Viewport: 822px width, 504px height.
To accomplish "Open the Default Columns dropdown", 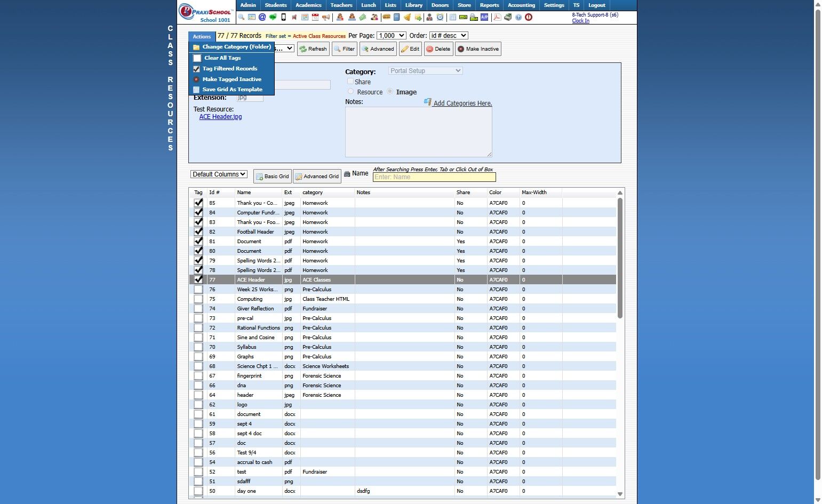I will [x=219, y=174].
